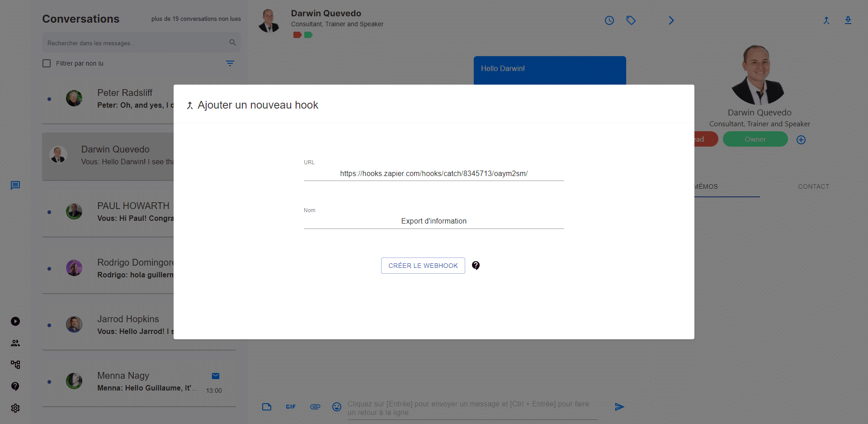Click the CRÉER LE WEBHOOK button
The width and height of the screenshot is (868, 424).
[423, 266]
